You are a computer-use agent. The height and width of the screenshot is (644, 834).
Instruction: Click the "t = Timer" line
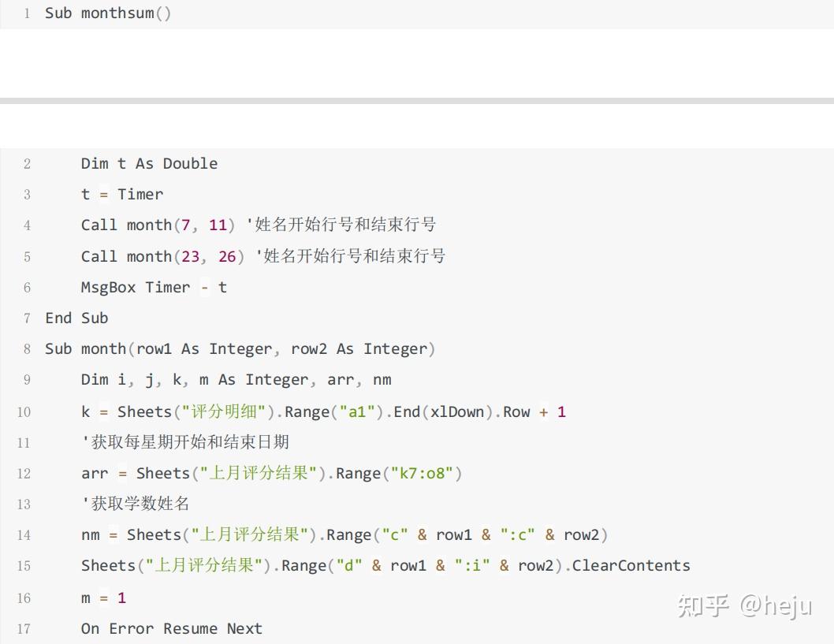pos(122,195)
